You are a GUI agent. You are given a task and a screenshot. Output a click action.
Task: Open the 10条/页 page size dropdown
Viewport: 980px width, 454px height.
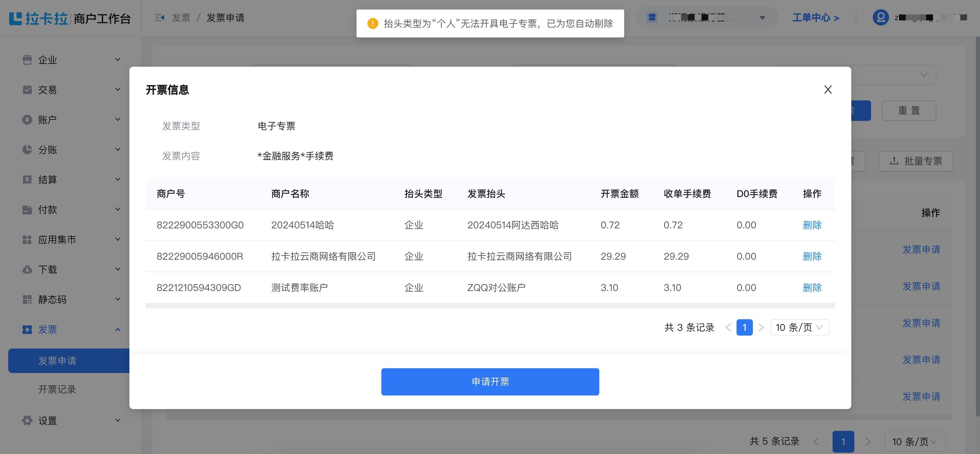[799, 327]
